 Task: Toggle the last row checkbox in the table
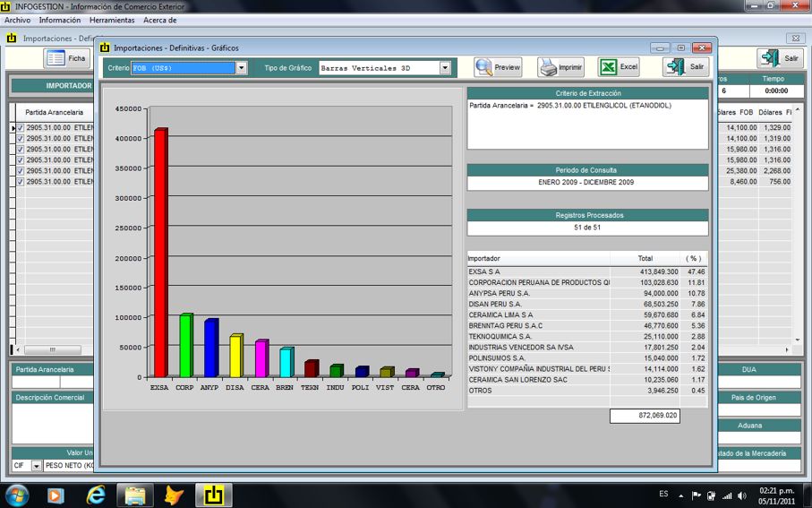click(x=21, y=182)
